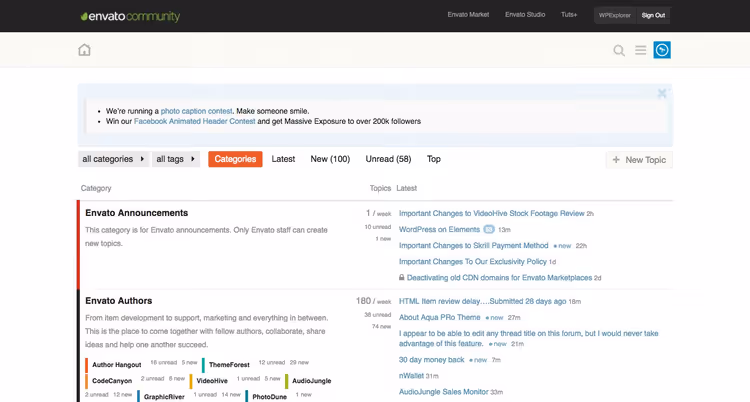Click 38 unread under Envato Authors
The height and width of the screenshot is (402, 750).
tap(377, 315)
